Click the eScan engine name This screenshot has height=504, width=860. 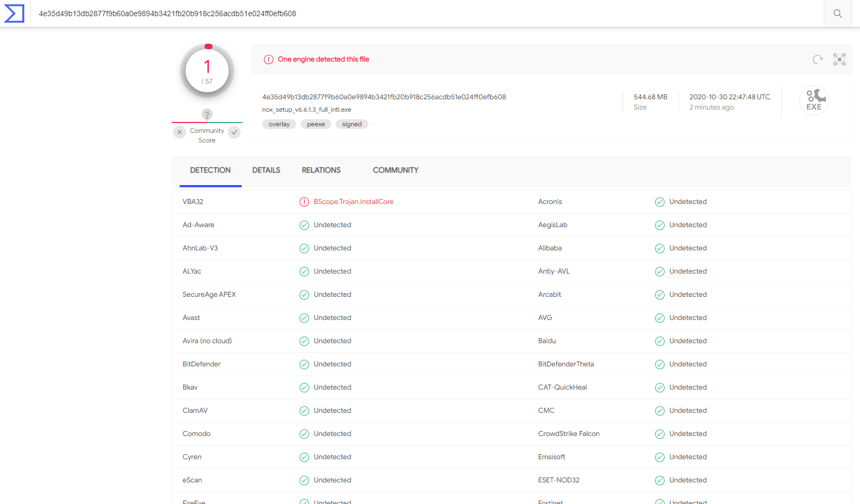pyautogui.click(x=192, y=480)
